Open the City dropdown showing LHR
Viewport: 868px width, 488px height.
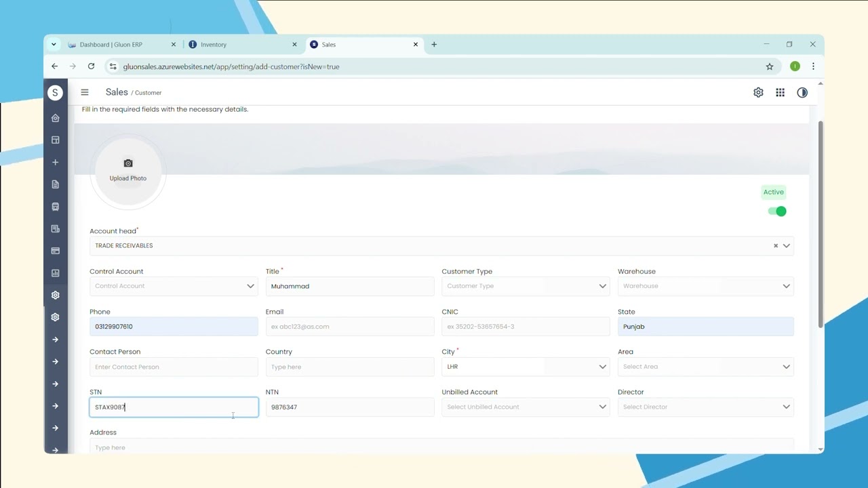(526, 367)
